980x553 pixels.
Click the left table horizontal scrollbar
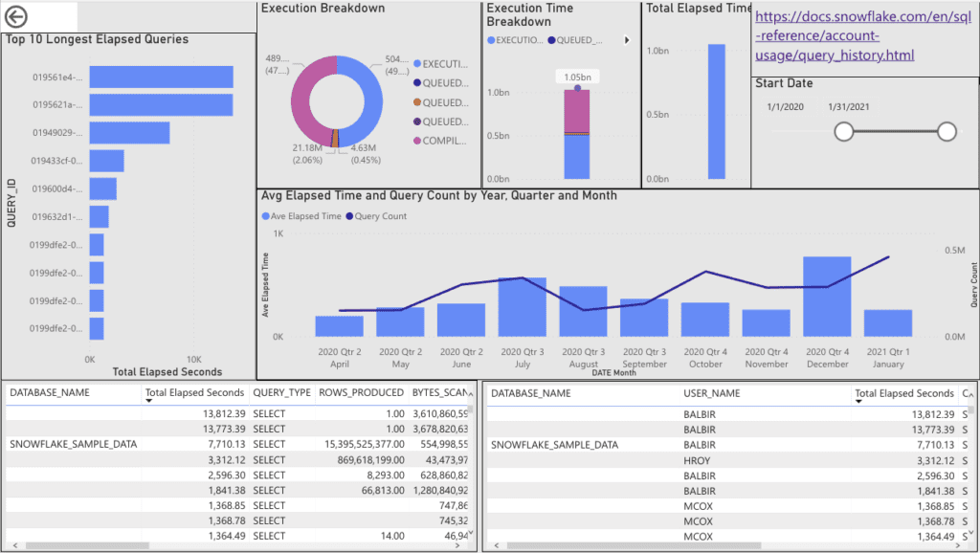coord(87,545)
